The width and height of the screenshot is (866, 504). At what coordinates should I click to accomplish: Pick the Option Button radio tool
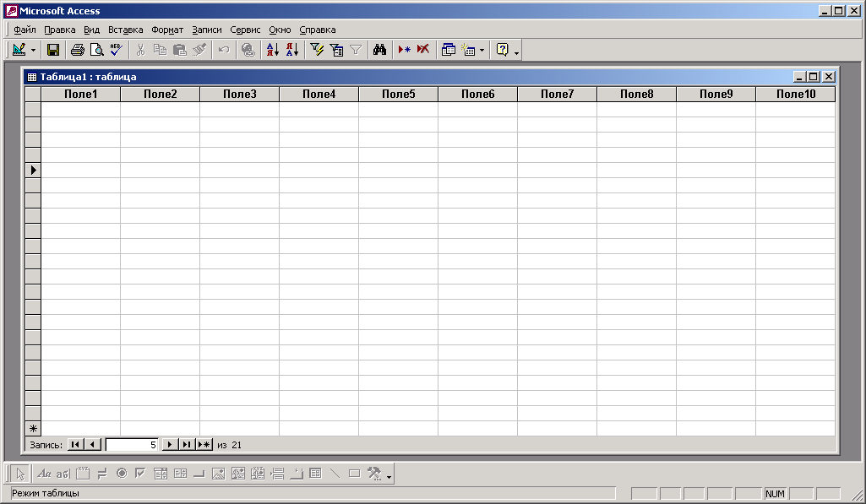[122, 474]
